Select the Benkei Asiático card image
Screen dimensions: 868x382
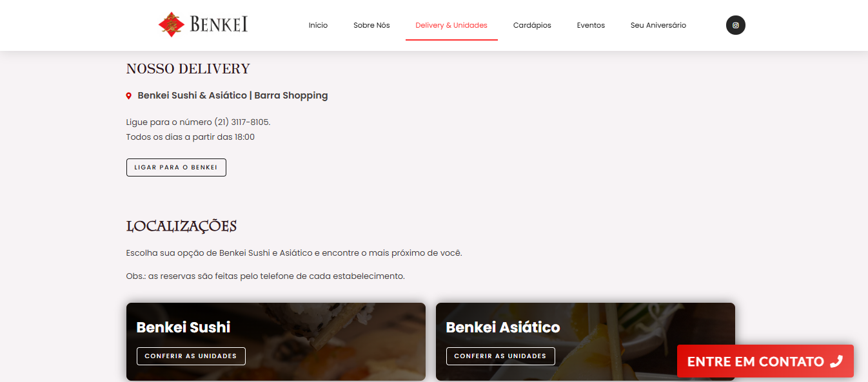click(x=586, y=341)
